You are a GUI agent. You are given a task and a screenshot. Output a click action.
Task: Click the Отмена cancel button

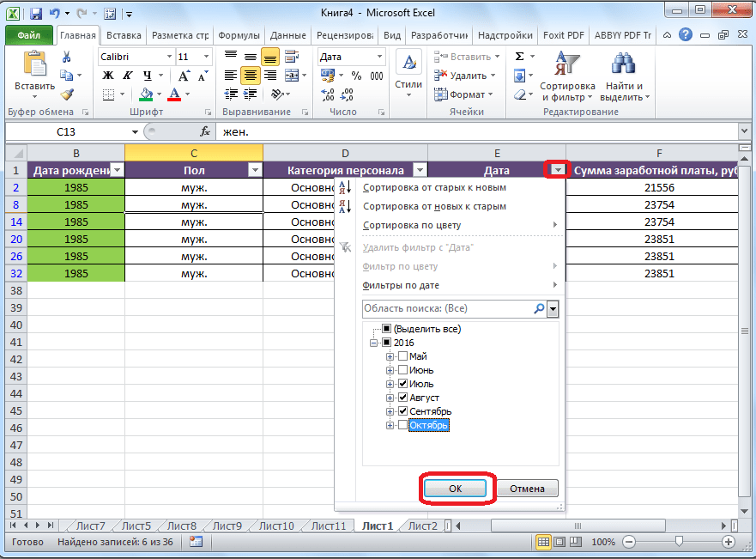pos(527,488)
